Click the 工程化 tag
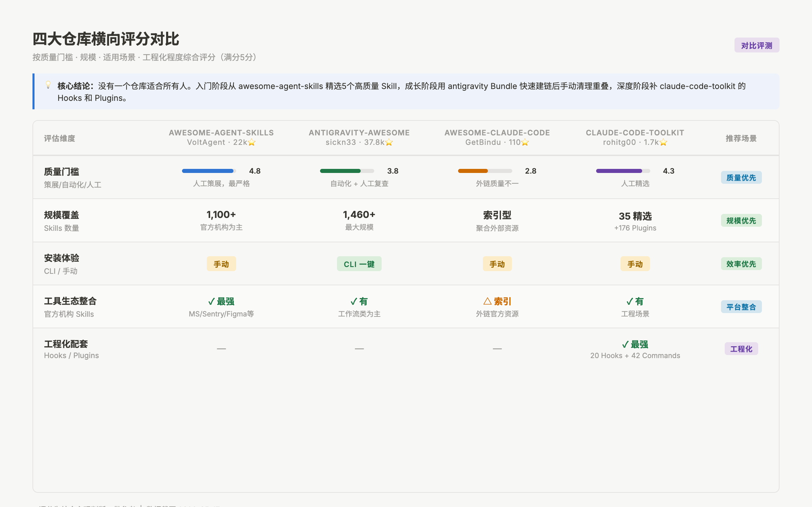The image size is (812, 507). click(741, 349)
